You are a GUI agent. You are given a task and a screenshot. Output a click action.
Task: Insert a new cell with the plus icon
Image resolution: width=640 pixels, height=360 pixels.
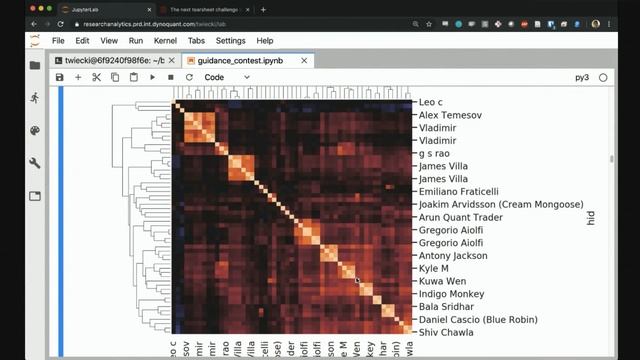(x=78, y=77)
